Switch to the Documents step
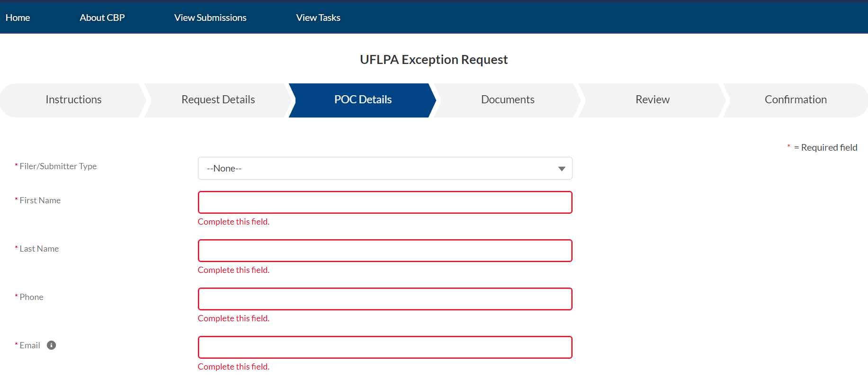 point(508,100)
